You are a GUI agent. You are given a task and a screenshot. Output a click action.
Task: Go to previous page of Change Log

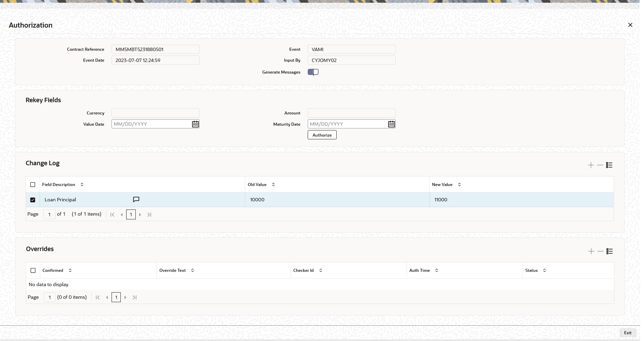pos(122,215)
